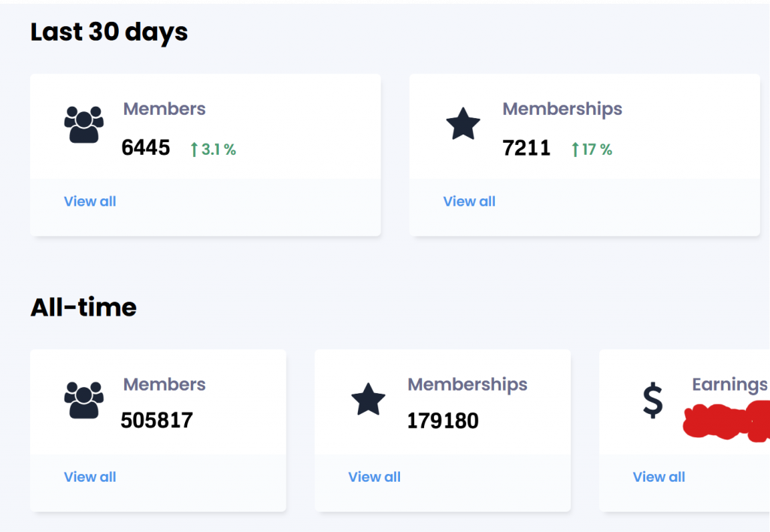This screenshot has height=532, width=770.
Task: Click the Members count 6445
Action: [146, 148]
